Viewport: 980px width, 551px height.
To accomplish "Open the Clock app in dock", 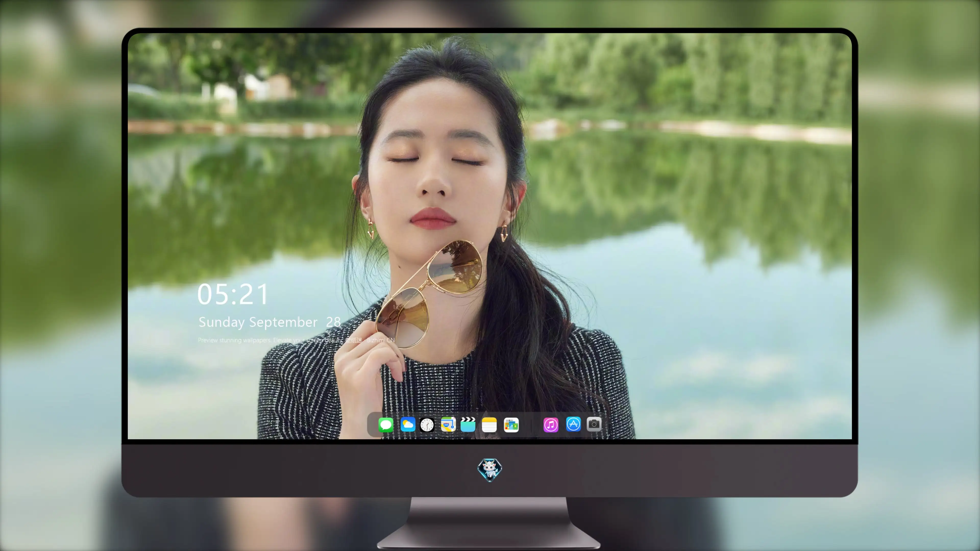I will [427, 424].
